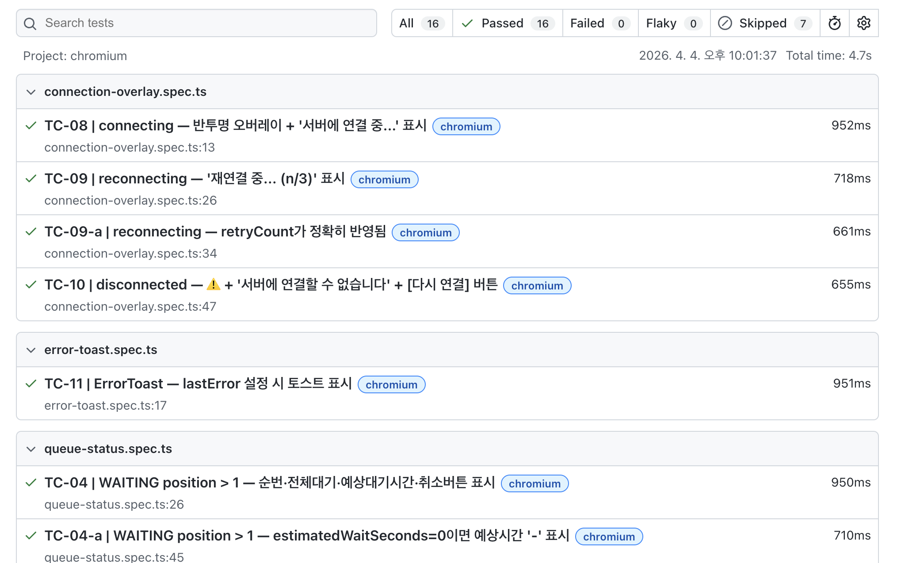Viewport: 924px width, 563px height.
Task: Open the settings gear icon
Action: (x=863, y=23)
